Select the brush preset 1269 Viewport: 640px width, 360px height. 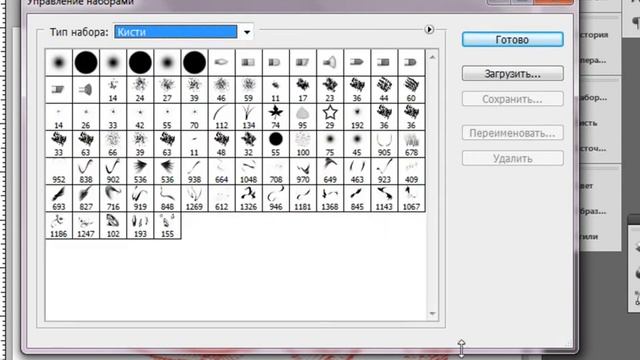[x=194, y=198]
